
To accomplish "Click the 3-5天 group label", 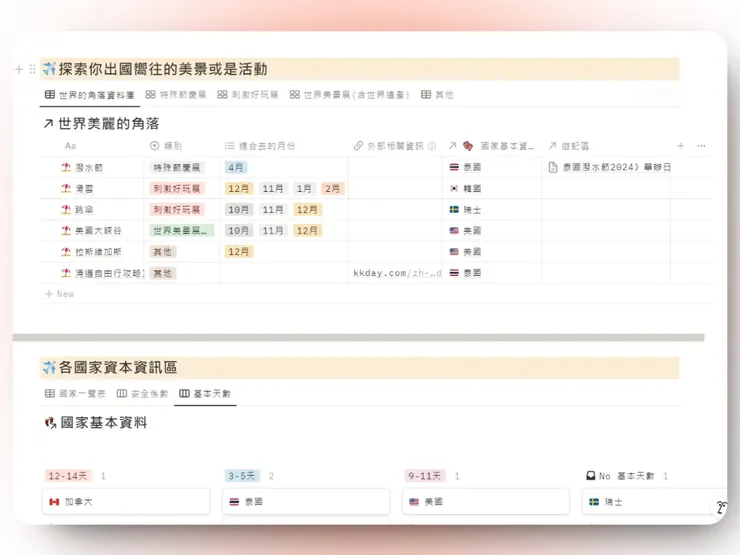I will pyautogui.click(x=242, y=476).
